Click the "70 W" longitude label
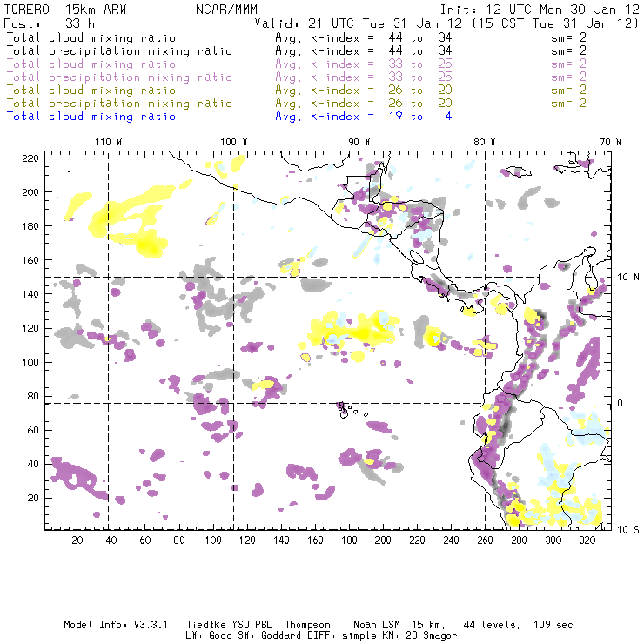 610,142
